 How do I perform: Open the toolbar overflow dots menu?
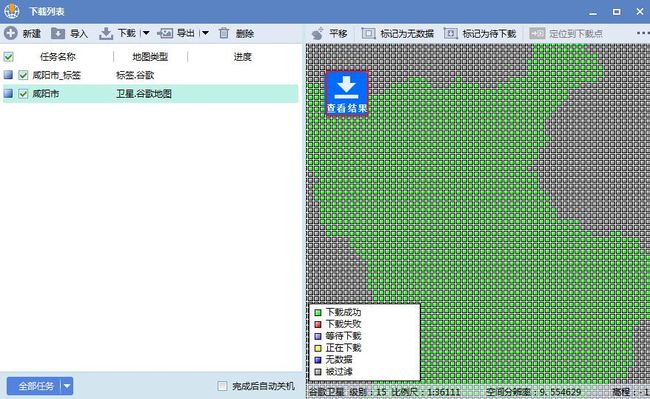pyautogui.click(x=643, y=33)
